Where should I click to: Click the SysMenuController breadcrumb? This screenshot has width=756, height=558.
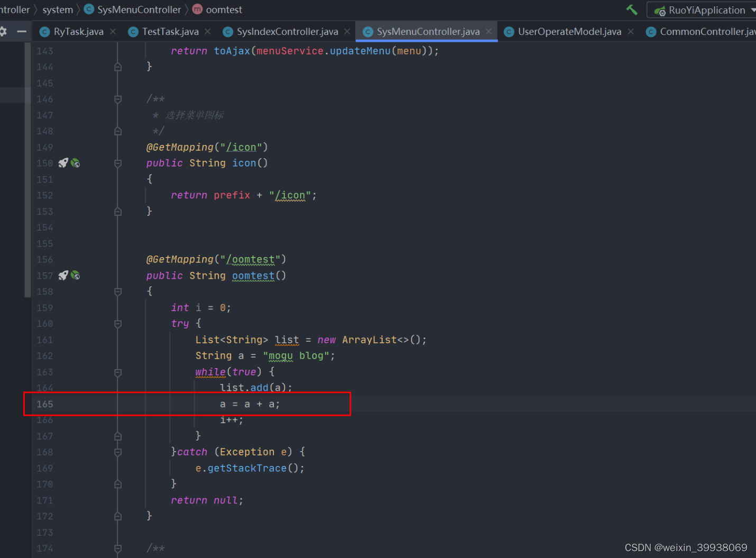139,10
